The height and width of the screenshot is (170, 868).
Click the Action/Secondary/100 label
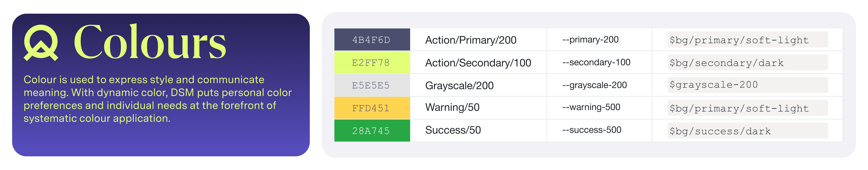(478, 63)
